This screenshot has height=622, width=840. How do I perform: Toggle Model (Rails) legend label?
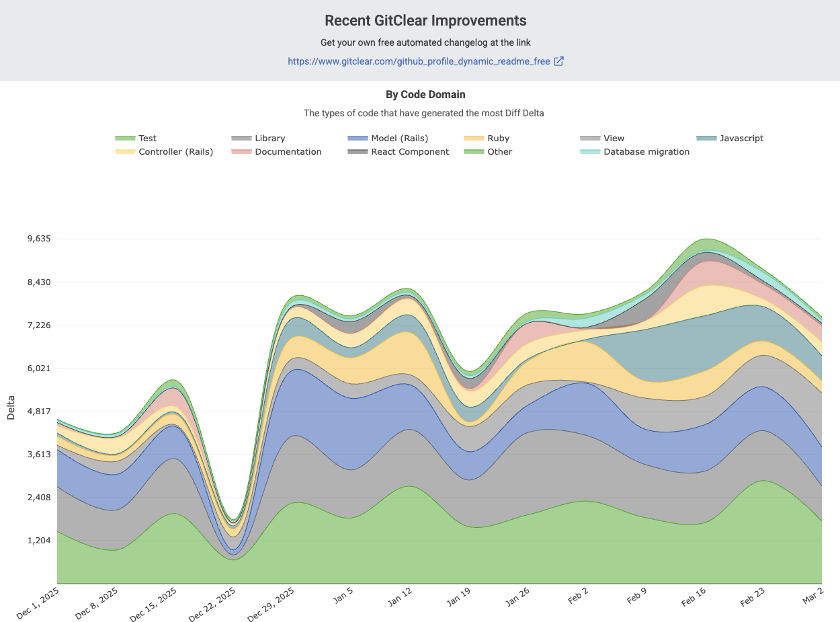399,139
